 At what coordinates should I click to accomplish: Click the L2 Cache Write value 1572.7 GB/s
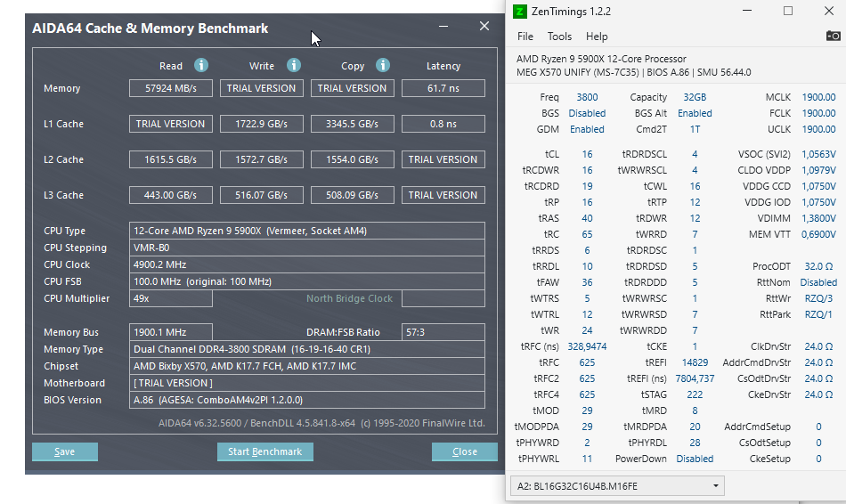(261, 159)
